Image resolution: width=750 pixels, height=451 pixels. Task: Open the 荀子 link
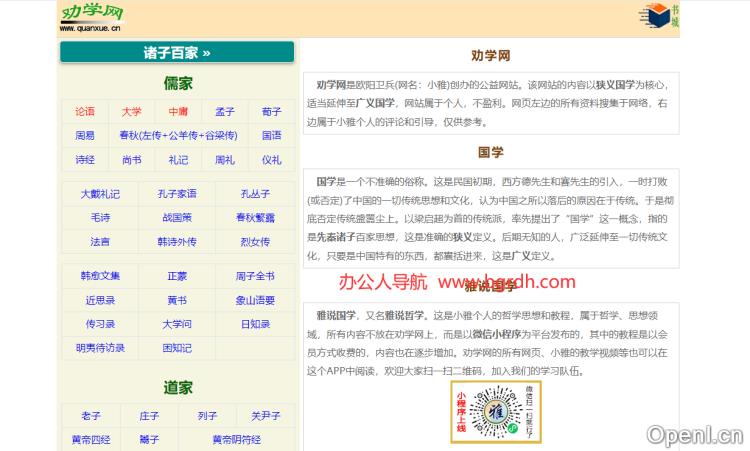pos(272,111)
